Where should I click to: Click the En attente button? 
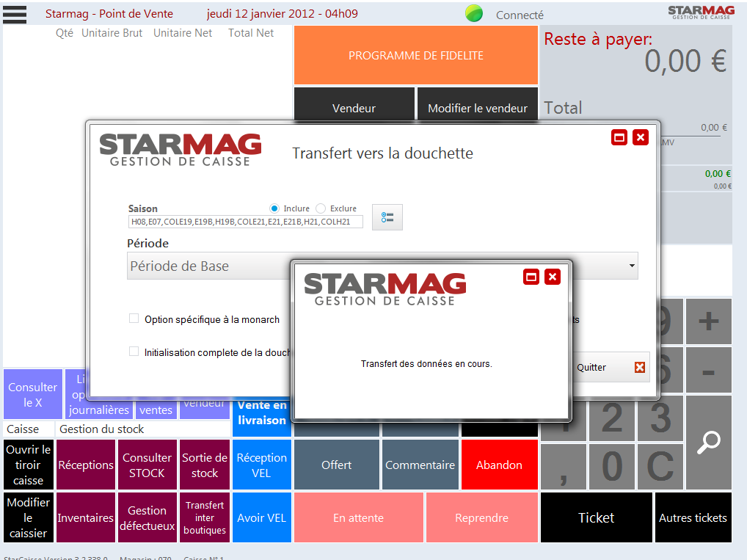pyautogui.click(x=359, y=517)
